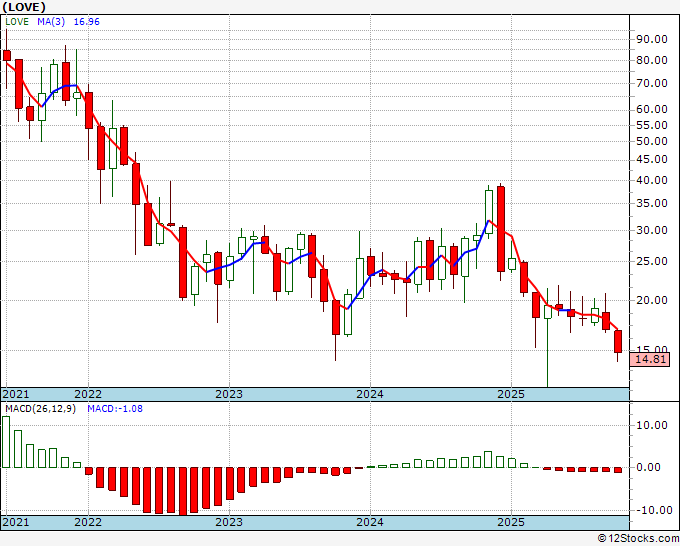The height and width of the screenshot is (546, 680).
Task: Click the 40.00 price axis label
Action: [652, 180]
